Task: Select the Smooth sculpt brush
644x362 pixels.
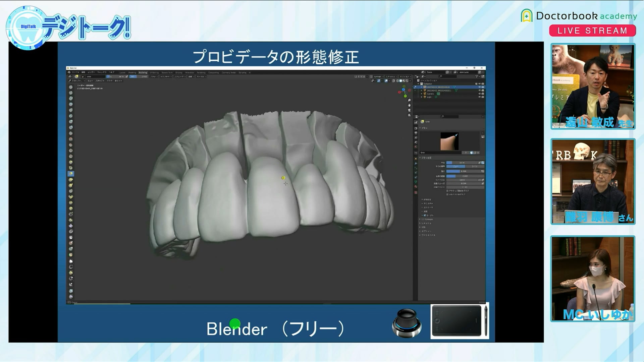Action: pyautogui.click(x=71, y=139)
